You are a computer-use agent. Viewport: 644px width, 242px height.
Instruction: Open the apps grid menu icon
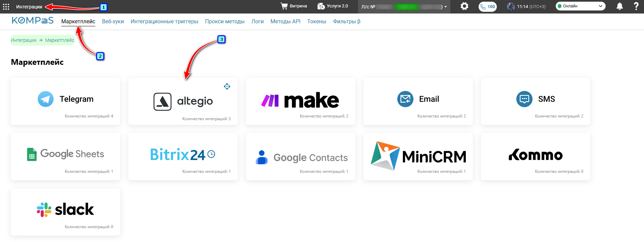[6, 7]
